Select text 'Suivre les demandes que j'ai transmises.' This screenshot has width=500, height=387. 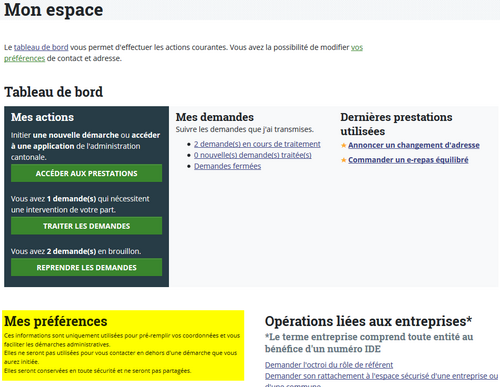[245, 129]
